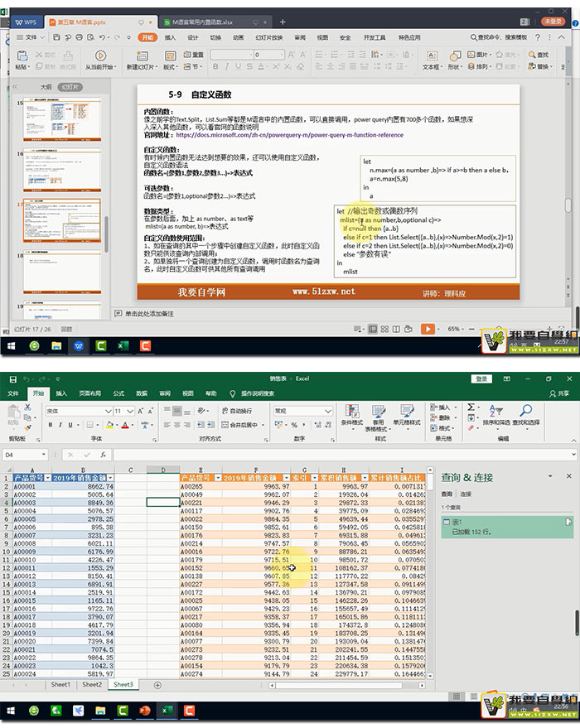580x728 pixels.
Task: Open Excel Name Box dropdown for D4
Action: click(44, 455)
